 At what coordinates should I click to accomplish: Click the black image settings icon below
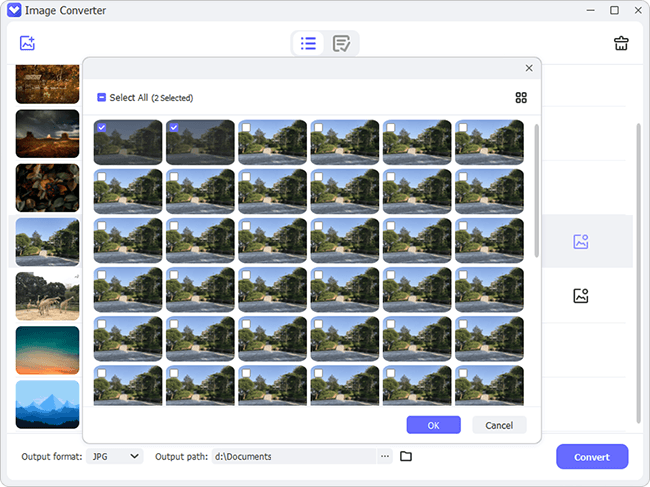581,296
